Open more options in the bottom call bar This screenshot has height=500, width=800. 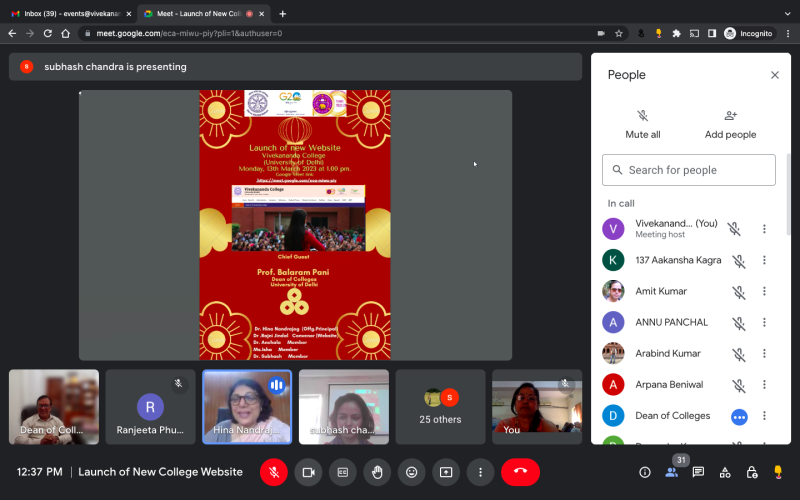480,472
